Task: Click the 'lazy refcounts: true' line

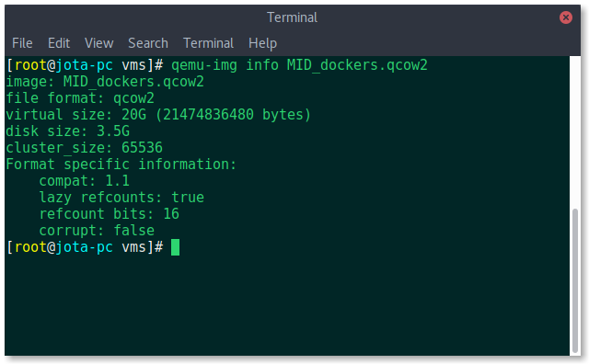Action: [121, 198]
